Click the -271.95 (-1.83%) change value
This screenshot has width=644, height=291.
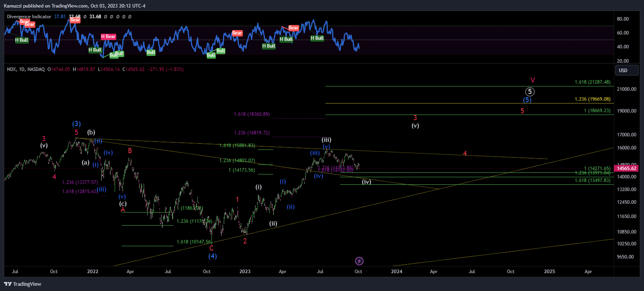pyautogui.click(x=166, y=69)
